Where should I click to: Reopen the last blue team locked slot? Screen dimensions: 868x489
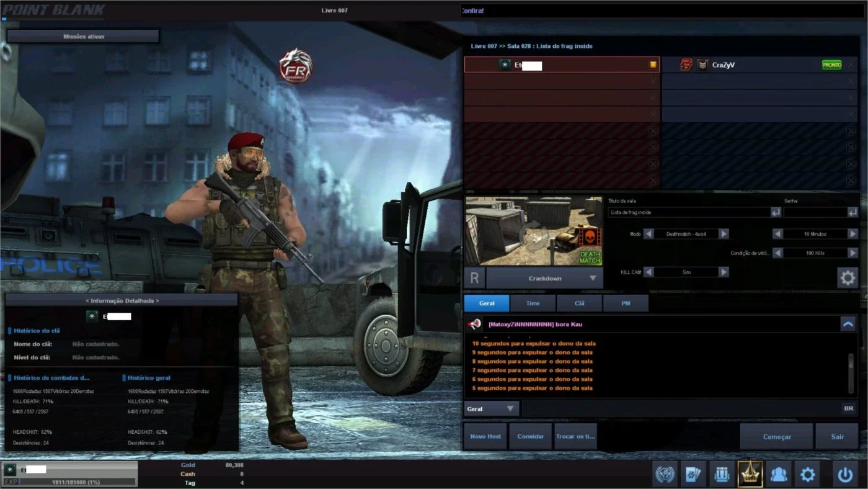[851, 181]
